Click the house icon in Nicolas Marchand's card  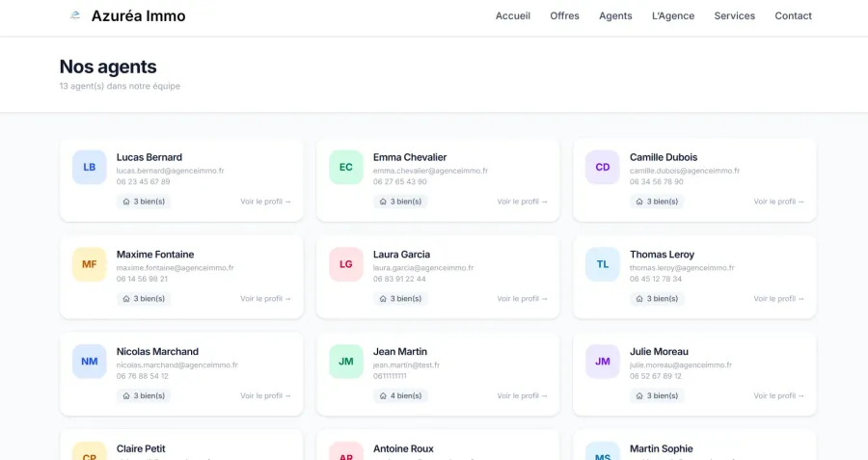click(126, 395)
